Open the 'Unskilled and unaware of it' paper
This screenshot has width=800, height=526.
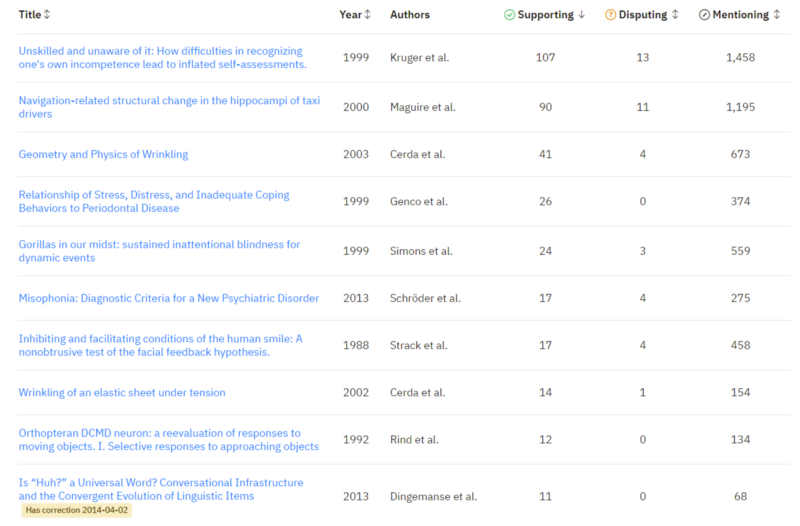point(162,57)
